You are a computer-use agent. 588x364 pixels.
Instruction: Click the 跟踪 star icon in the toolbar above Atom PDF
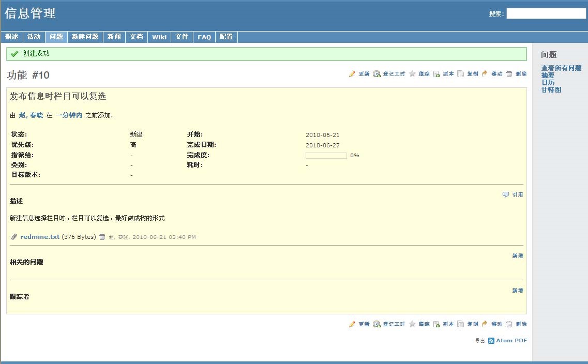(x=412, y=324)
